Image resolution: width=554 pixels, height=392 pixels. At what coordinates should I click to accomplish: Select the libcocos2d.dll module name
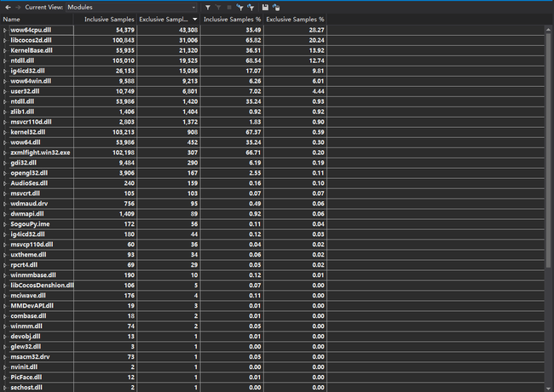(31, 40)
